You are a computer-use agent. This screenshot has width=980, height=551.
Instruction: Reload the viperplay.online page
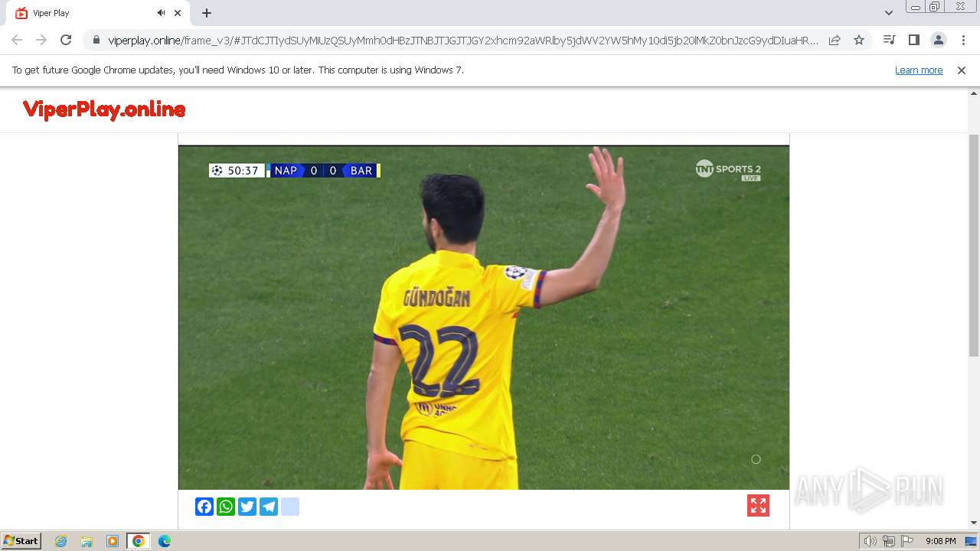[66, 40]
